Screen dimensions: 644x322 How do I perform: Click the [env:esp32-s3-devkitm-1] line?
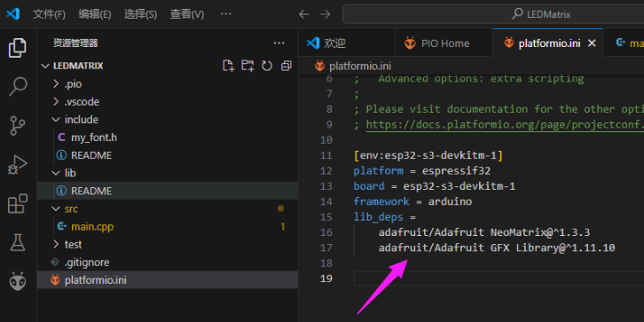click(428, 155)
